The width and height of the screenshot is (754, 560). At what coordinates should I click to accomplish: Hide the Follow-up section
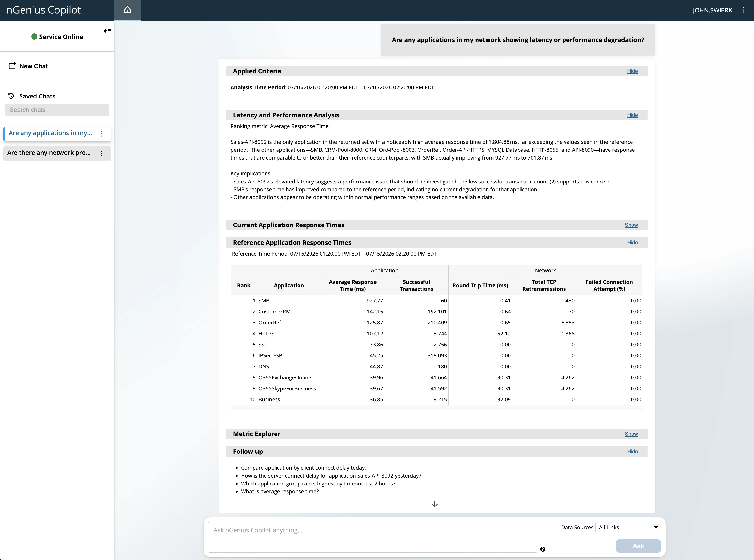tap(632, 452)
